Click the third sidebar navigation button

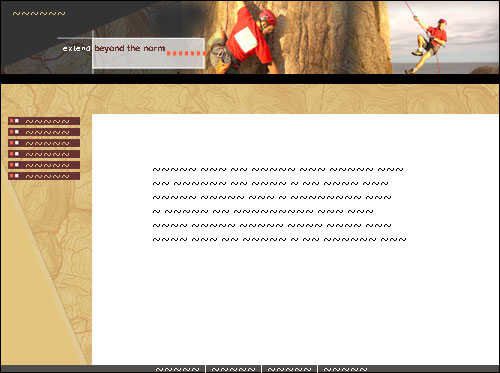pos(44,143)
